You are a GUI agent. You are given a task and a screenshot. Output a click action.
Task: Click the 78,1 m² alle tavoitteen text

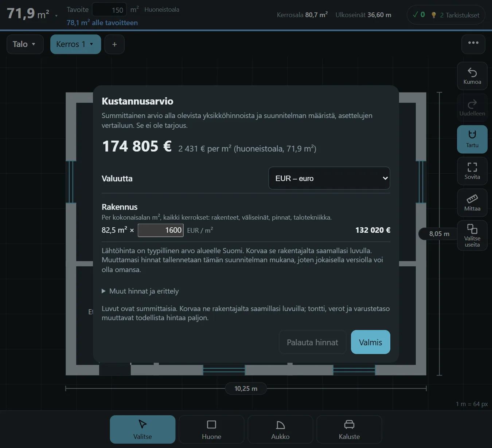[102, 23]
